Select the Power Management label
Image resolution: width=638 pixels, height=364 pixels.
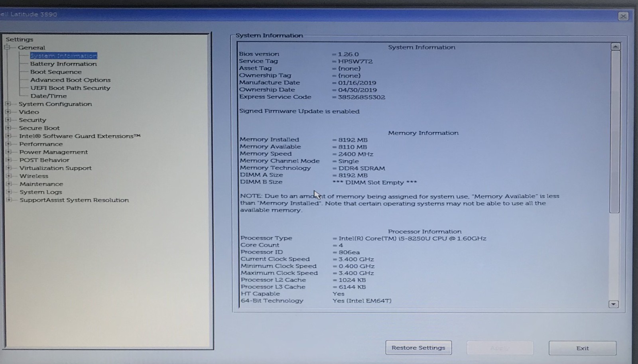[53, 152]
